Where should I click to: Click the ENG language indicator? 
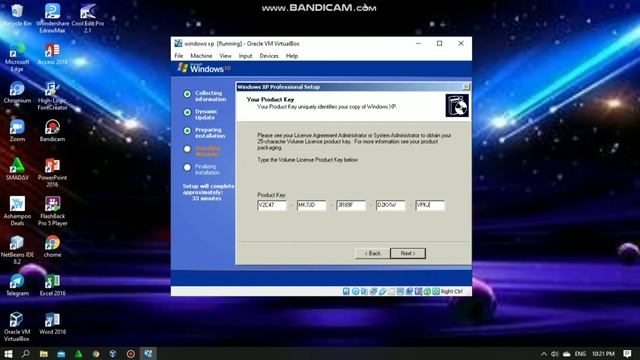coord(580,354)
